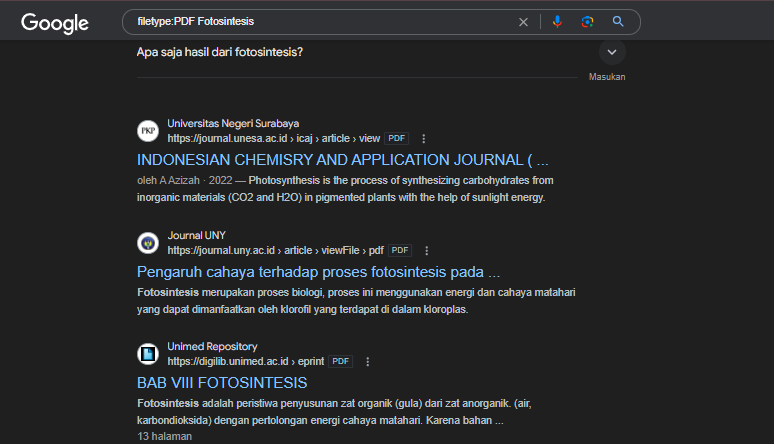Screen dimensions: 774x444
Task: Click the Universitas Negeri Surabaya site name
Action: [233, 123]
